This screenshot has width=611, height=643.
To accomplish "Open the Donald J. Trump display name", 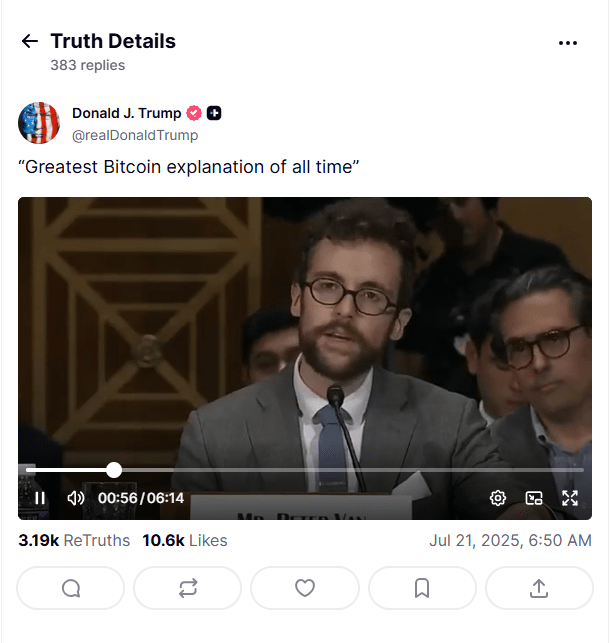I will coord(126,113).
